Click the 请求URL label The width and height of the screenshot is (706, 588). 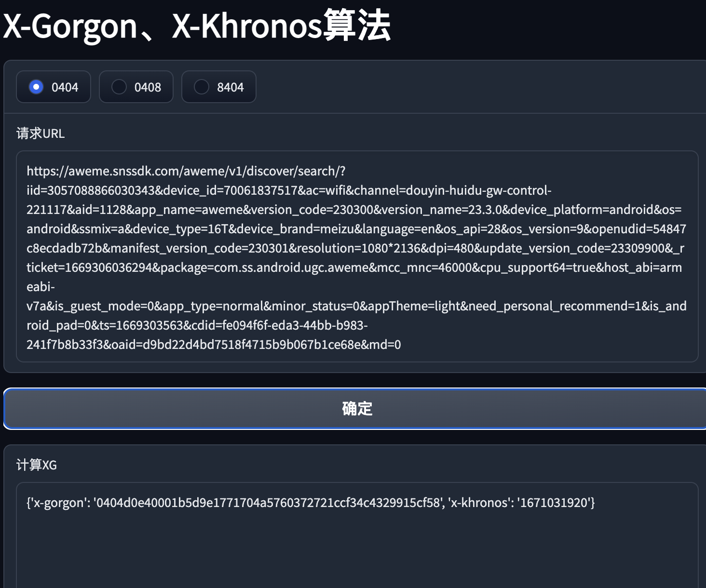(41, 134)
